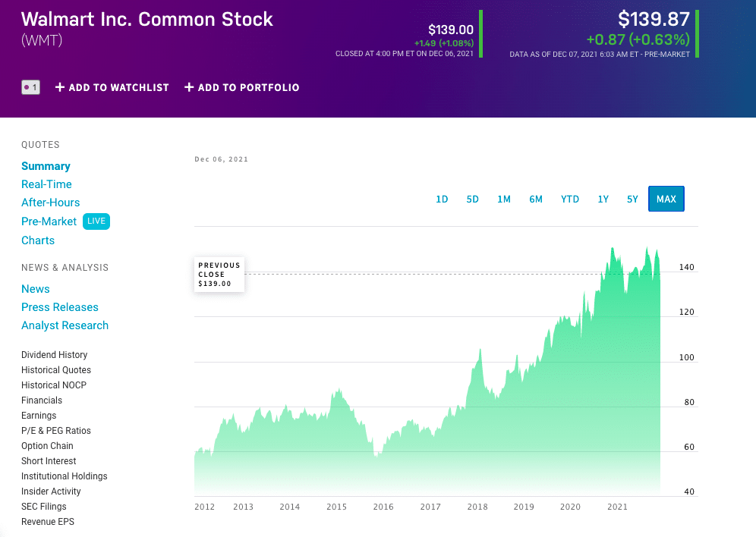View Short Interest data
This screenshot has height=537, width=756.
pyautogui.click(x=49, y=461)
